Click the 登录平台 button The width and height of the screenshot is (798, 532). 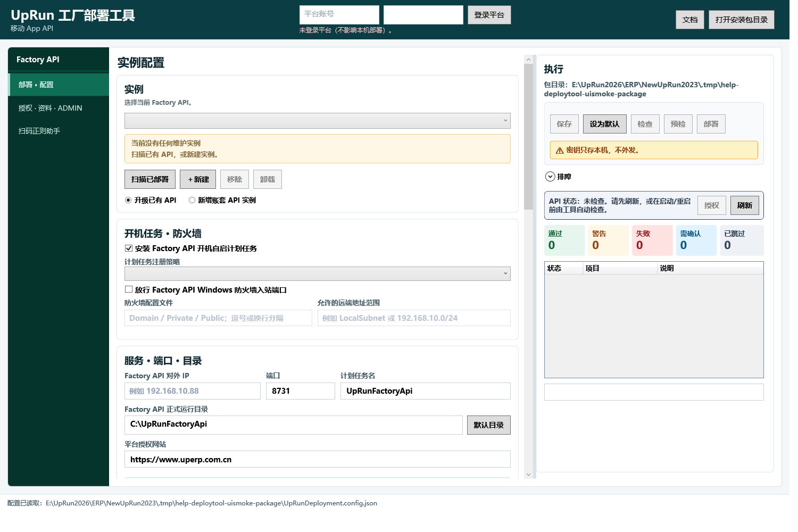coord(489,15)
